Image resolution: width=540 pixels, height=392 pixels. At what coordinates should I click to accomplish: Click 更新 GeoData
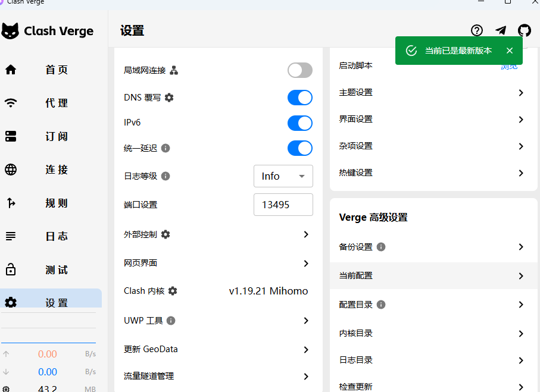point(217,349)
